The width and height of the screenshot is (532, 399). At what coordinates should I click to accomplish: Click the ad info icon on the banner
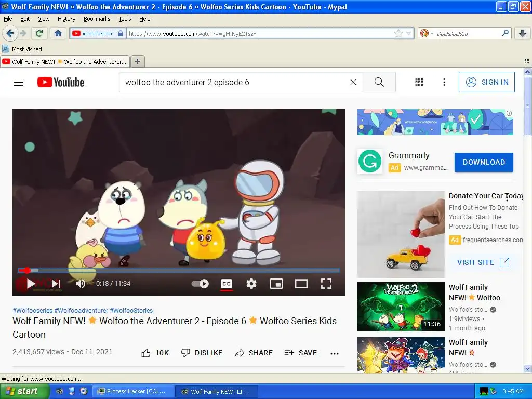(509, 113)
